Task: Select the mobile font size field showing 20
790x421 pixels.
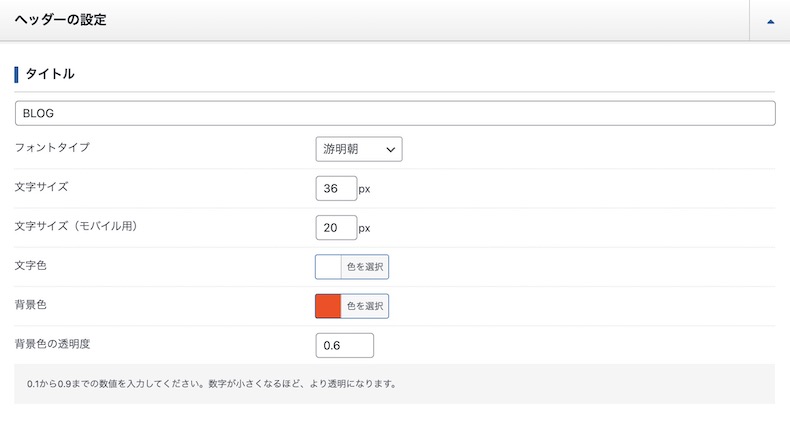Action: (336, 228)
